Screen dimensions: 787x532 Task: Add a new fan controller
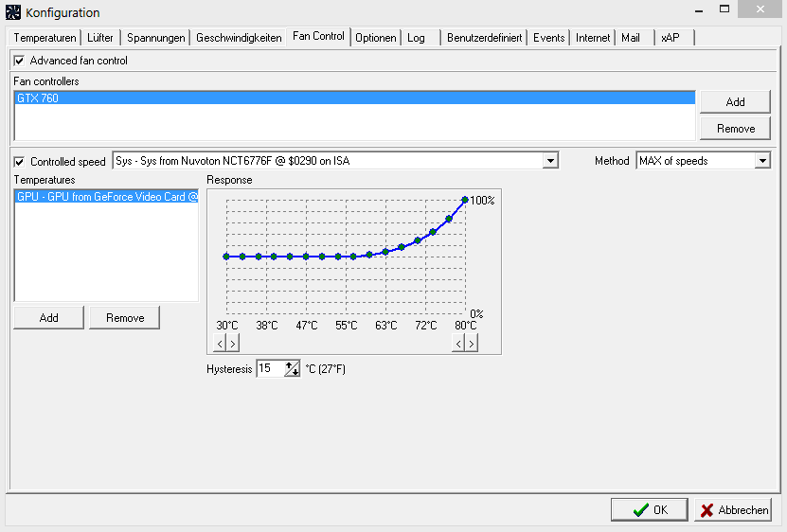tap(735, 102)
